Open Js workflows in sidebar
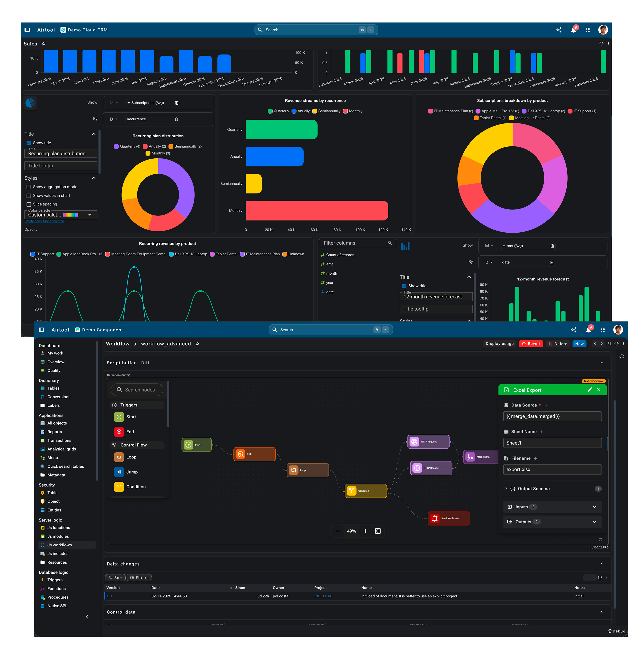The width and height of the screenshot is (644, 656). tap(60, 545)
